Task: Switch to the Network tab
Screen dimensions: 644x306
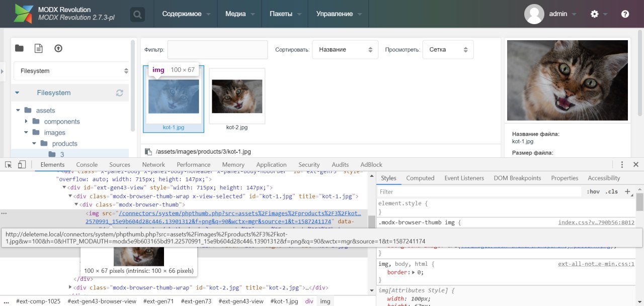Action: click(153, 164)
